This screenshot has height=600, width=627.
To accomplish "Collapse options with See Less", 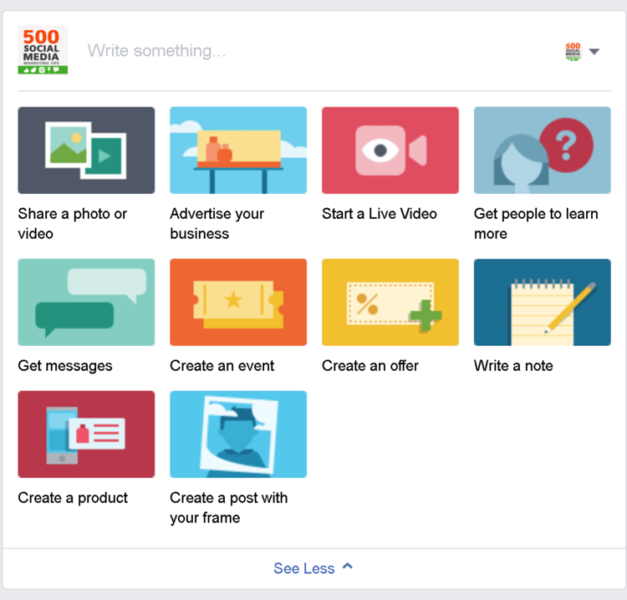I will [x=313, y=568].
